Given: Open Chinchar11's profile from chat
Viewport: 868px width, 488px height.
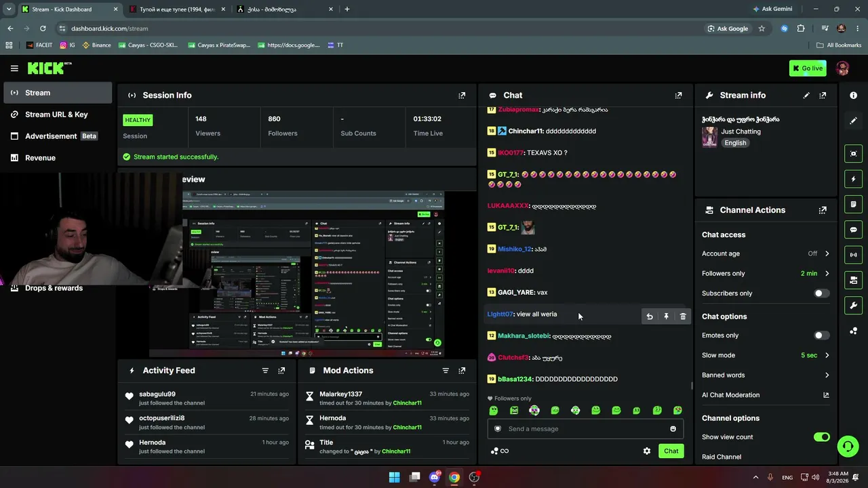Looking at the screenshot, I should click(526, 131).
